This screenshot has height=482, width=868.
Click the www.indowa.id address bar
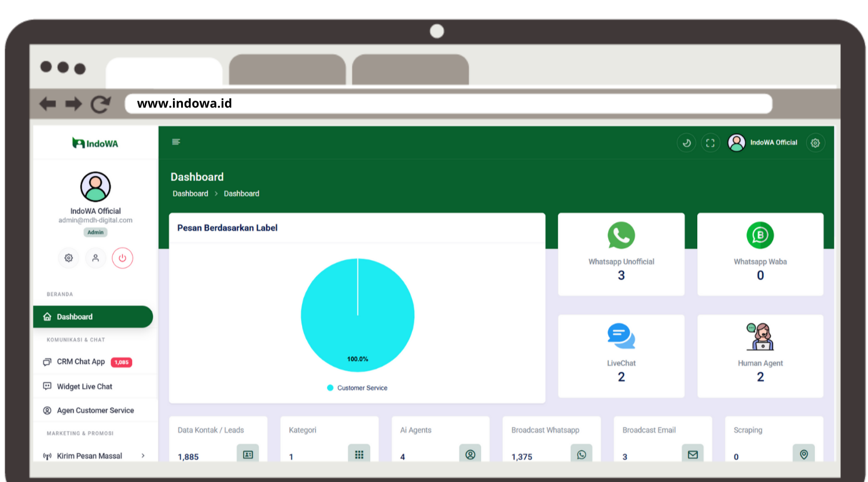coord(448,104)
